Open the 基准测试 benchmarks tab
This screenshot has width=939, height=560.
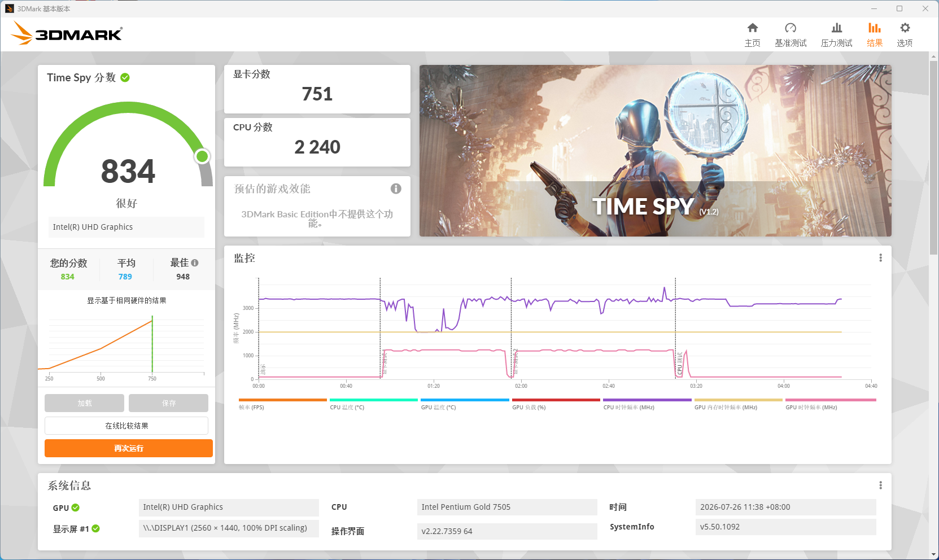coord(790,35)
